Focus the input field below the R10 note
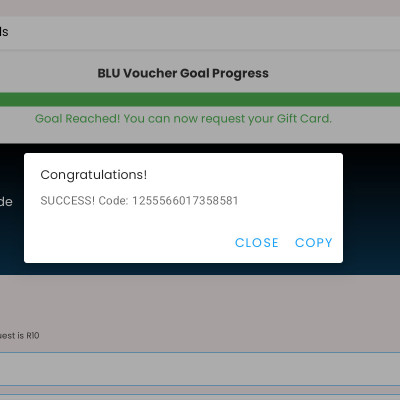The image size is (400, 400). pos(200,369)
